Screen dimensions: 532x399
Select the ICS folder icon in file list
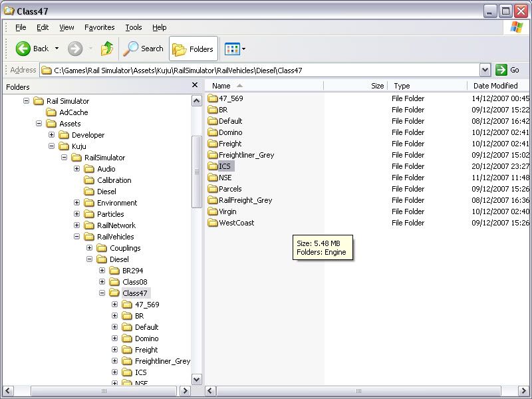point(213,166)
